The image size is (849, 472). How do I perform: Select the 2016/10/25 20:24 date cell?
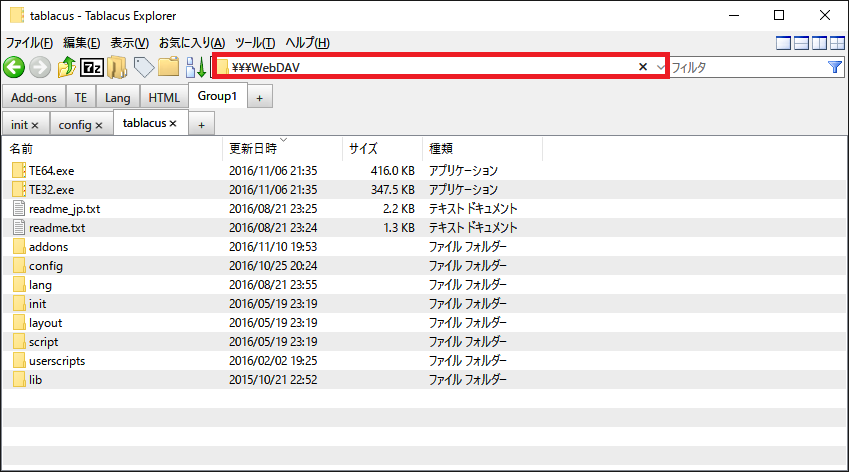[x=273, y=265]
